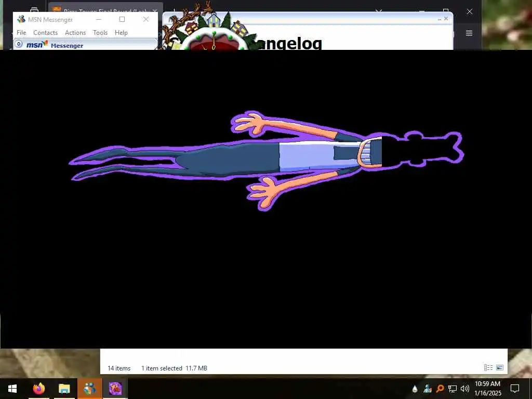The width and height of the screenshot is (532, 399).
Task: Open the Tools menu in MSN Messenger
Action: (100, 33)
